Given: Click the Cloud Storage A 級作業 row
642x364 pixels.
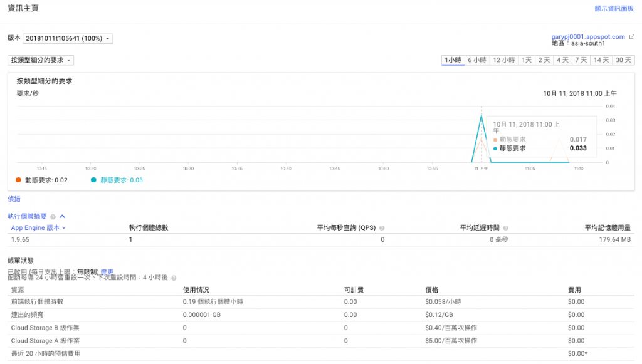Looking at the screenshot, I should coord(321,341).
